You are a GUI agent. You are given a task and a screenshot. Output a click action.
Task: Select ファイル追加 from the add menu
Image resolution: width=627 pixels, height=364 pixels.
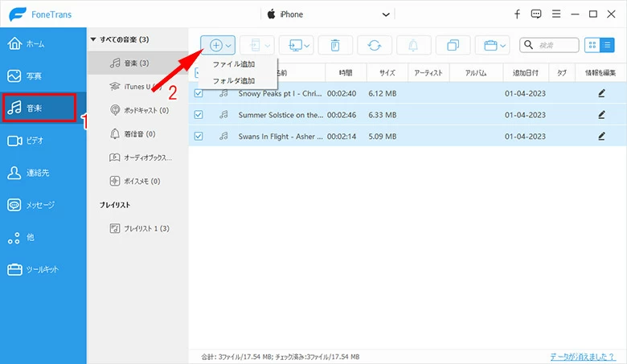[233, 64]
